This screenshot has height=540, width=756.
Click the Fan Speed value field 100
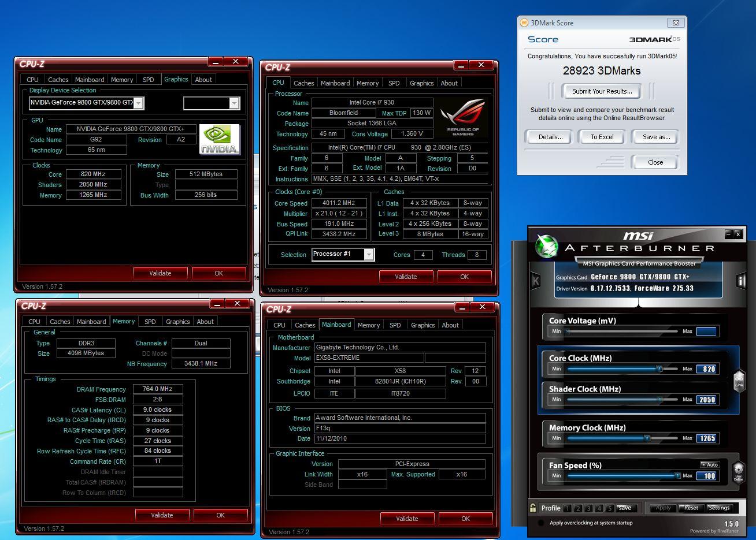tap(707, 476)
